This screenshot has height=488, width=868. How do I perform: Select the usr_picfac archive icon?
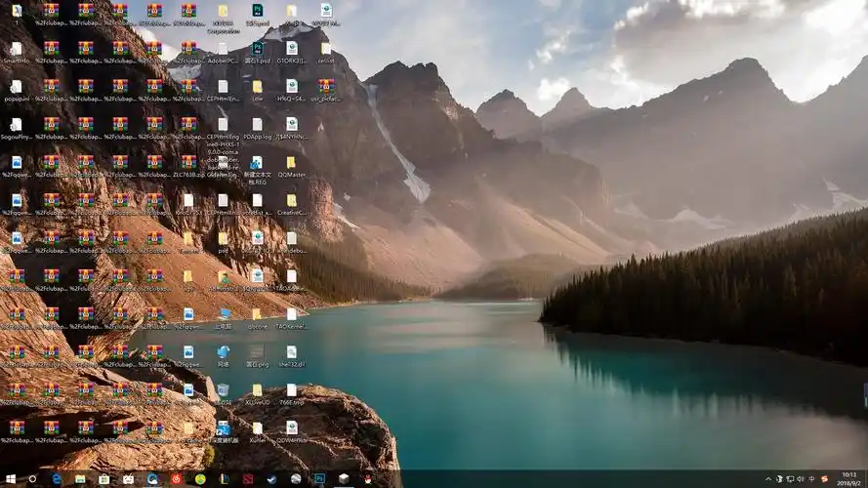pyautogui.click(x=326, y=86)
